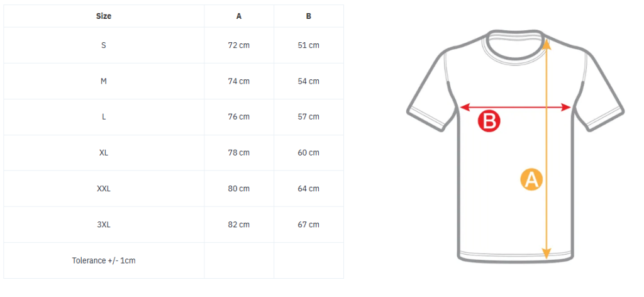Click the B column header
Image resolution: width=644 pixels, height=297 pixels.
tap(308, 16)
